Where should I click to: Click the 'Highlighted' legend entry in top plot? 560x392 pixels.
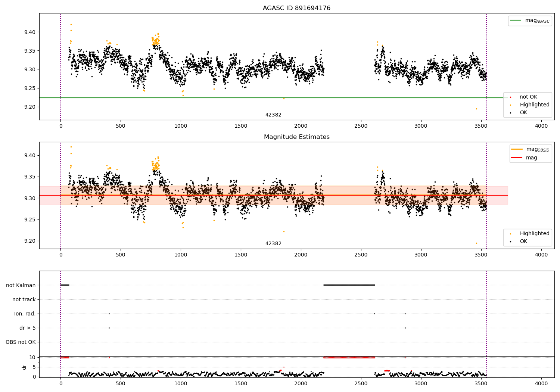click(534, 105)
